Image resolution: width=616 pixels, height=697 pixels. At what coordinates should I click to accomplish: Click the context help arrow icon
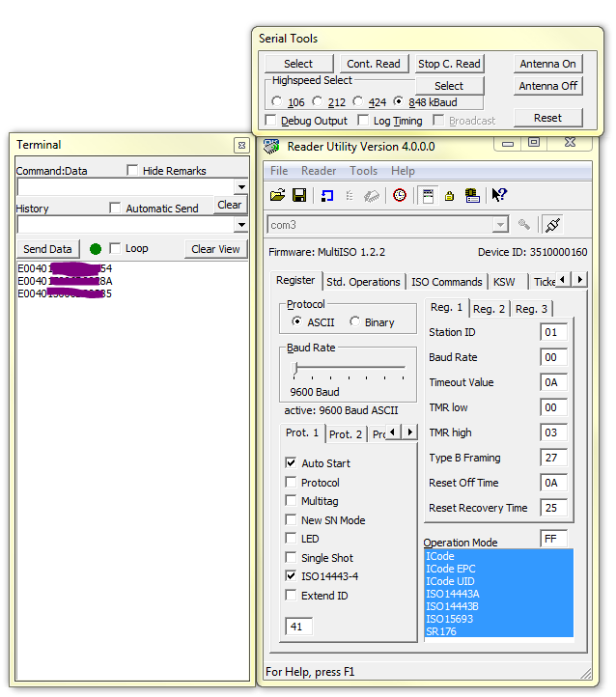(499, 195)
